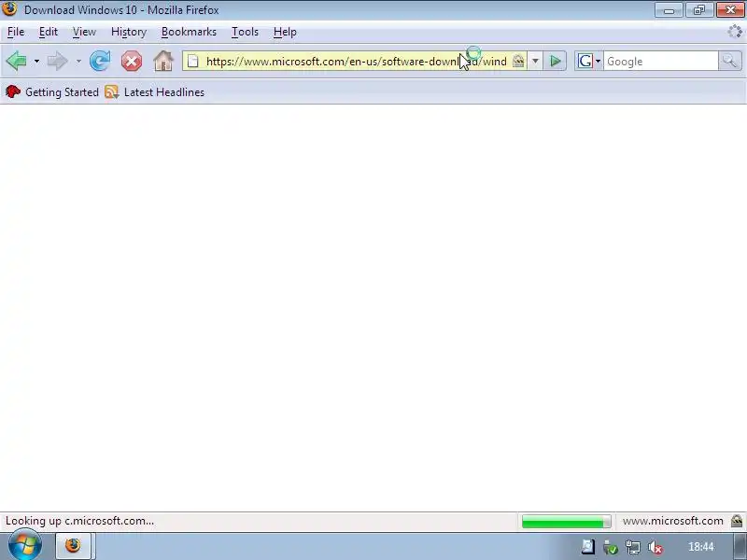Click the greyed Forward arrow button
The width and height of the screenshot is (747, 560).
[x=57, y=62]
